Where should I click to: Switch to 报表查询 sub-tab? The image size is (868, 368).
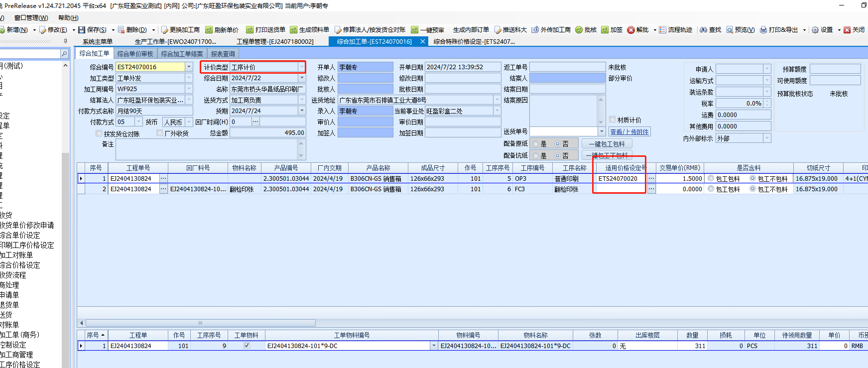pos(223,54)
